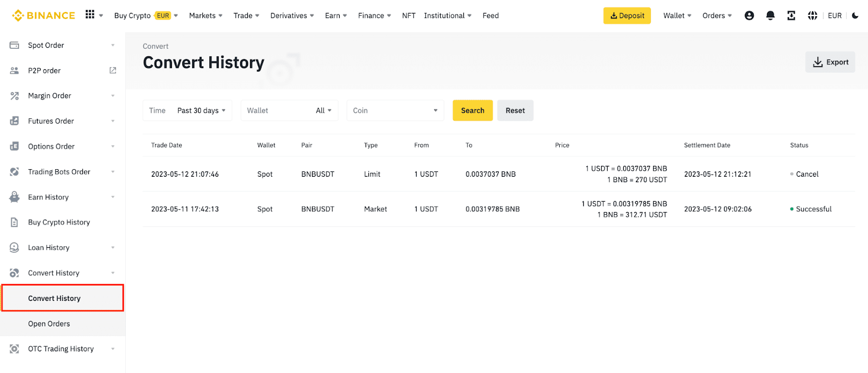
Task: Open the user profile account icon
Action: click(x=749, y=16)
